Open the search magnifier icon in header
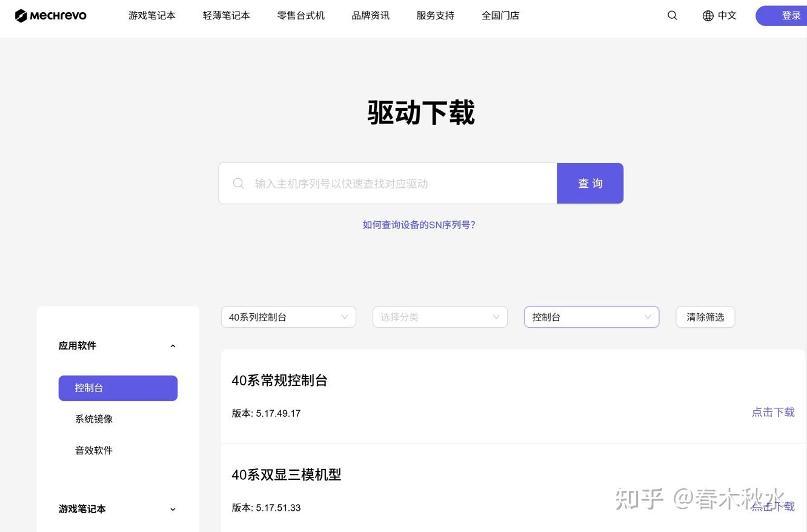807x532 pixels. 672,16
